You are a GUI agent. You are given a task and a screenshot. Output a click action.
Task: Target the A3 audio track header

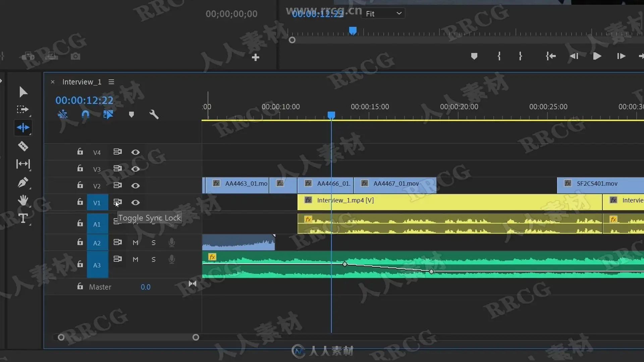point(97,265)
